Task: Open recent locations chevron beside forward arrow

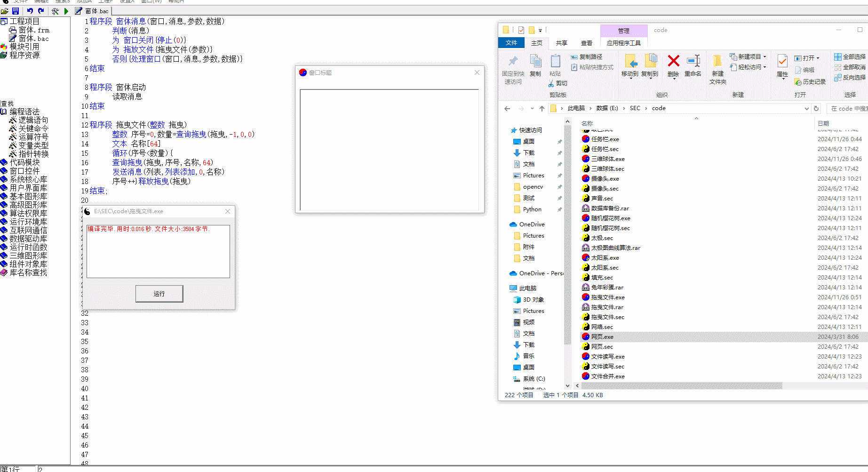Action: pyautogui.click(x=532, y=109)
